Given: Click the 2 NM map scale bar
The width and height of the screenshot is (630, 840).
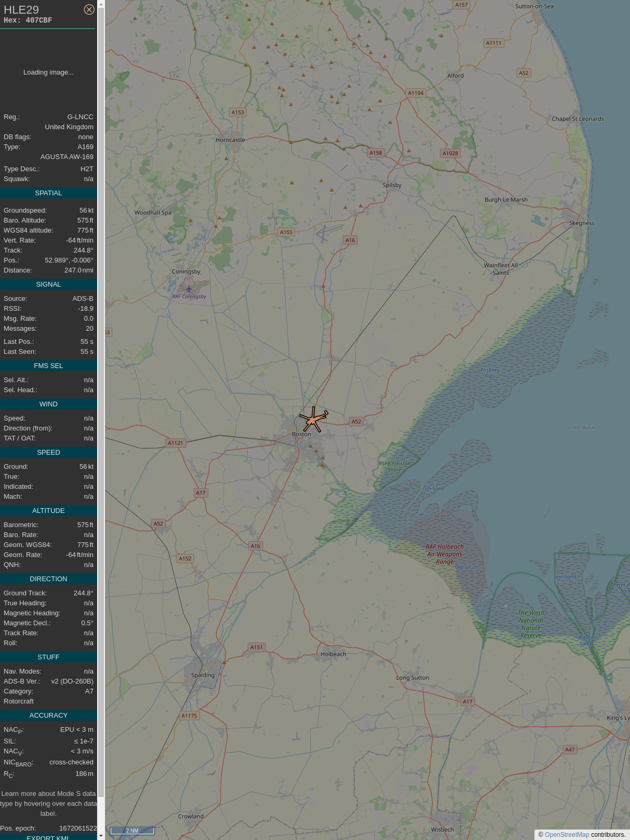Looking at the screenshot, I should coord(132,831).
